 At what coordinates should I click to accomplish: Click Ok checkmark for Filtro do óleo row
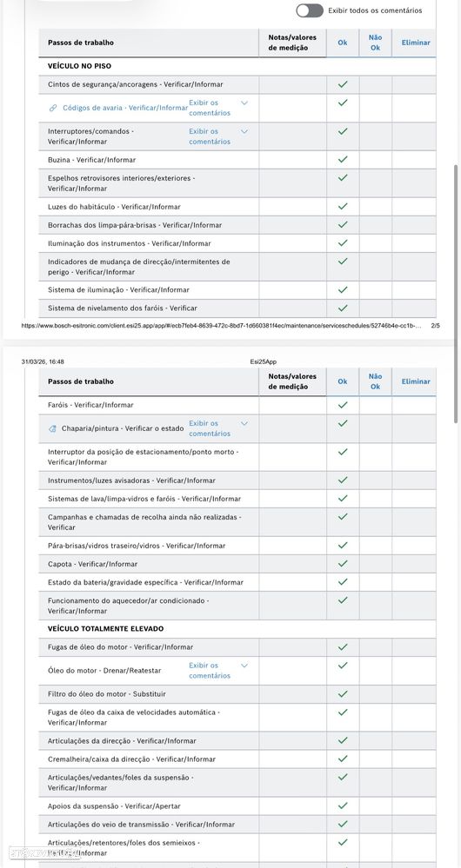point(343,693)
